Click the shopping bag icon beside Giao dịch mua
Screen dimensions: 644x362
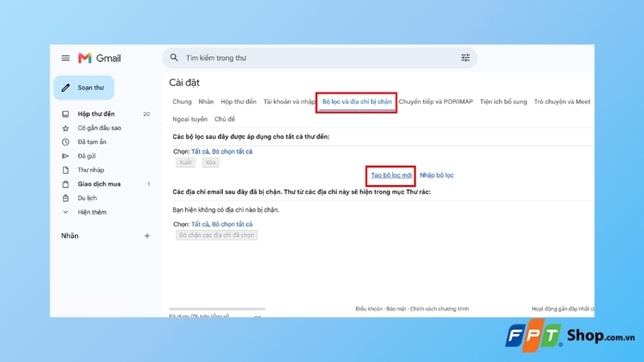tap(65, 184)
